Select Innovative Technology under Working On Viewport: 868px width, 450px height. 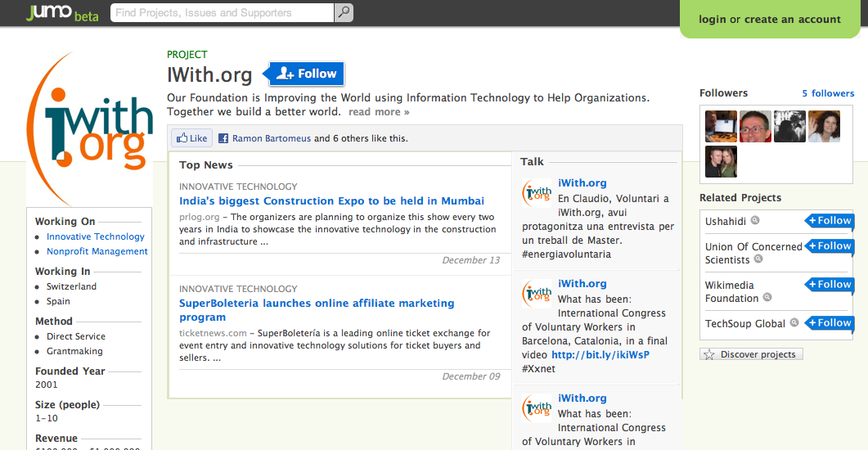click(x=95, y=236)
